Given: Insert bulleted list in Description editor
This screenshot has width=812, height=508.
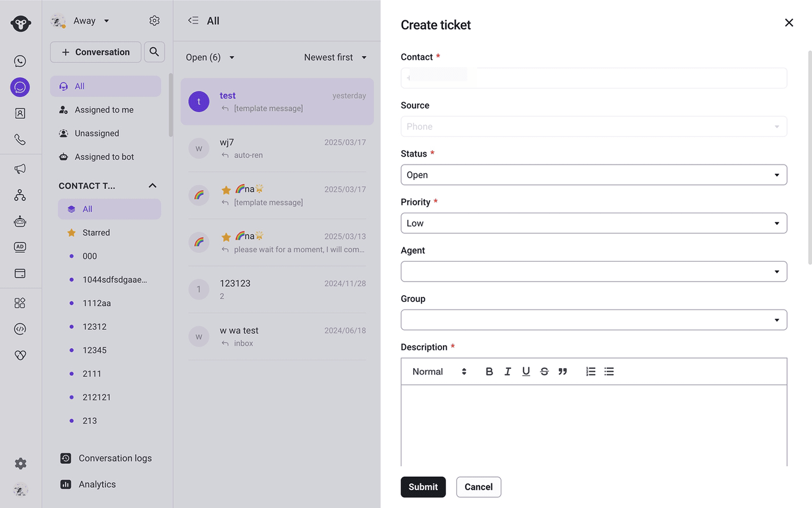Looking at the screenshot, I should pos(609,372).
